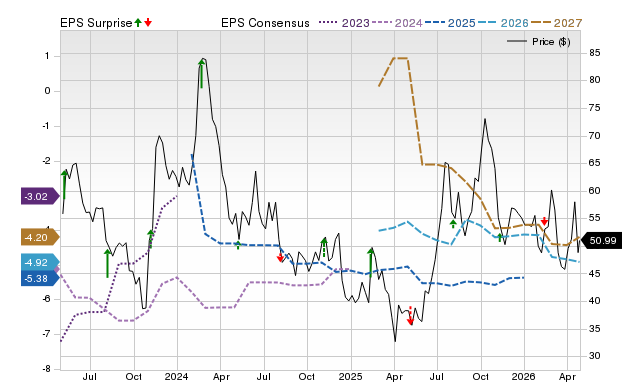Toggle the 2024 consensus legend entry

[x=397, y=23]
